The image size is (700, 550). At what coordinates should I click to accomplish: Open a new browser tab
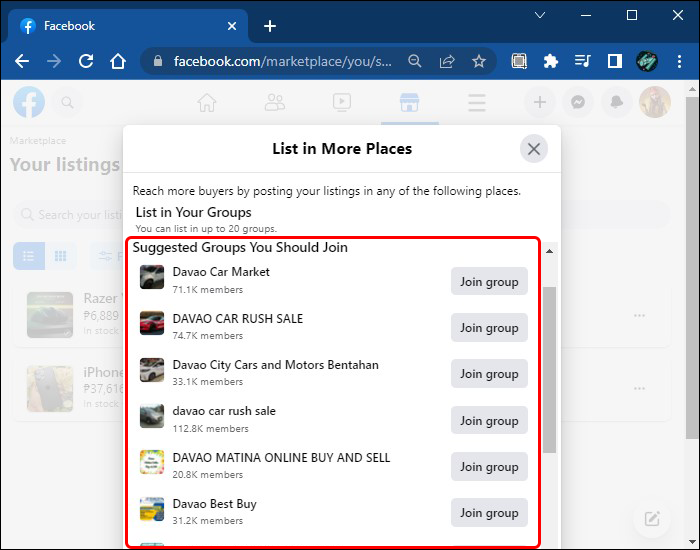pos(269,26)
